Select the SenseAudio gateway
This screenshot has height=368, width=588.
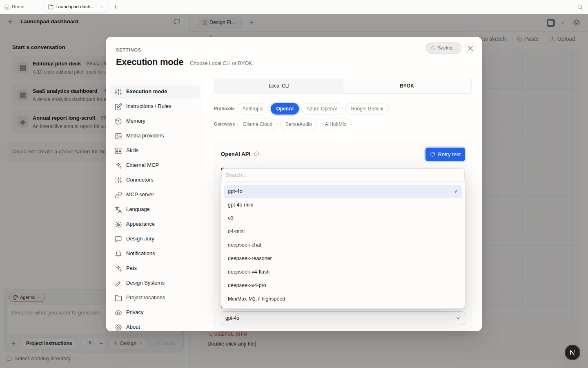(298, 124)
